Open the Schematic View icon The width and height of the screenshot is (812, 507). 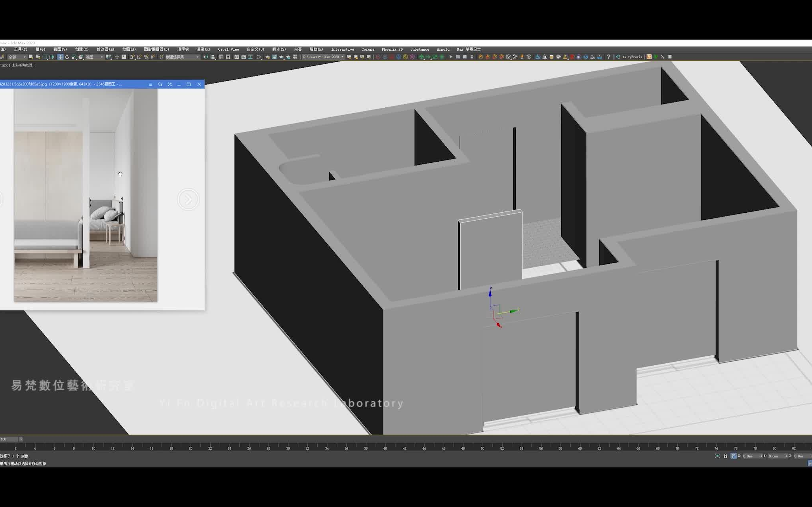[250, 57]
